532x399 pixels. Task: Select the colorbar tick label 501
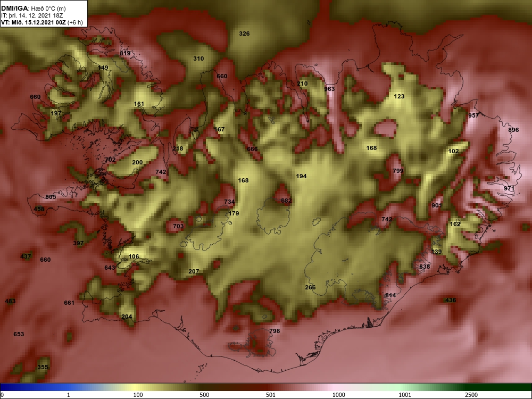click(x=271, y=395)
